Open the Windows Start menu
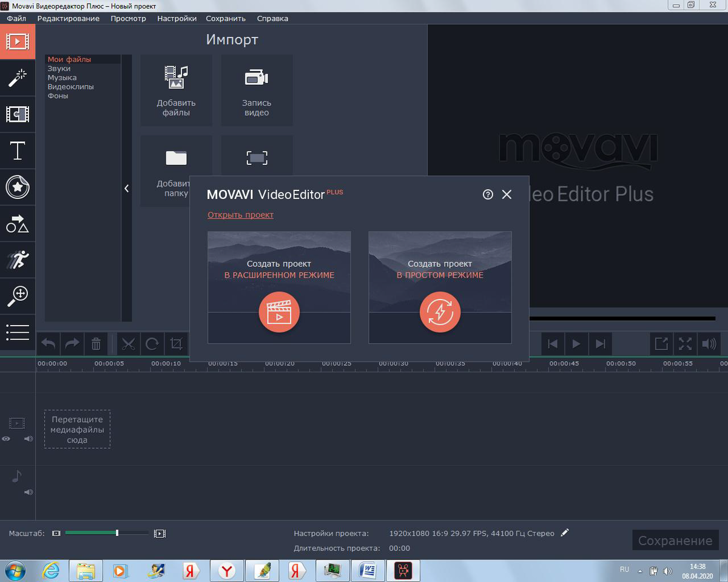The height and width of the screenshot is (582, 728). tap(15, 571)
